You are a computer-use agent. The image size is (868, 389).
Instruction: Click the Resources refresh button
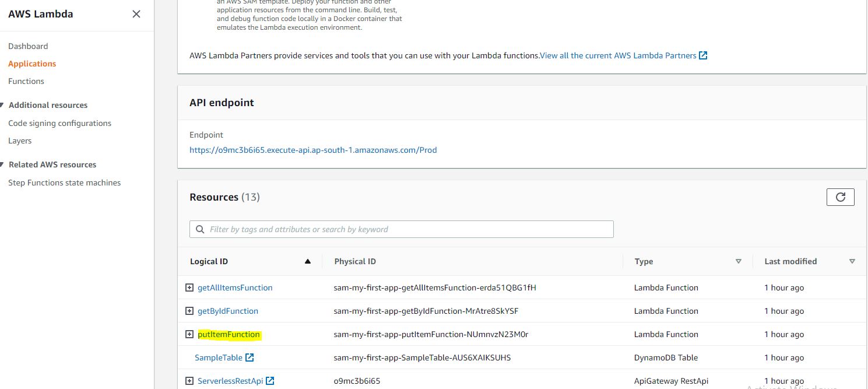tap(840, 197)
